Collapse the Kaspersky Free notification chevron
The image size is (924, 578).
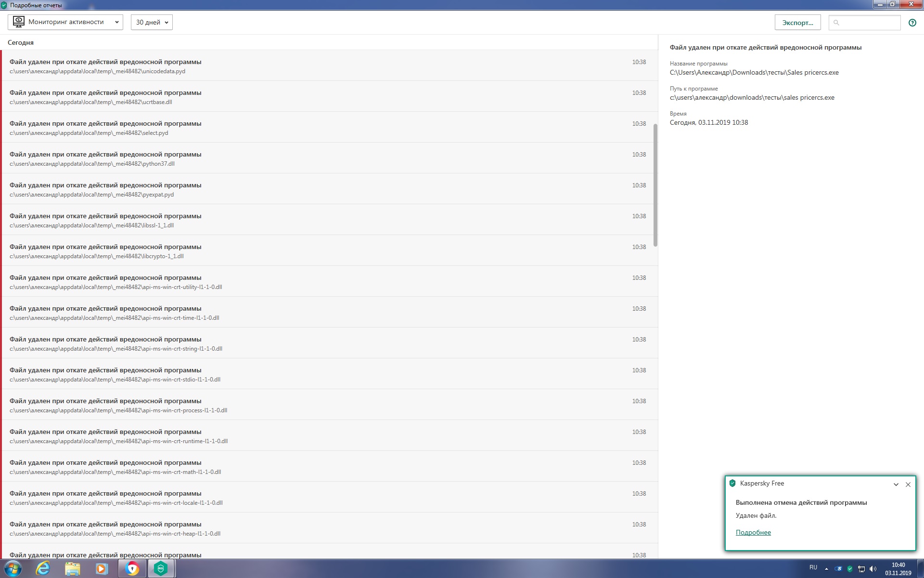point(896,485)
